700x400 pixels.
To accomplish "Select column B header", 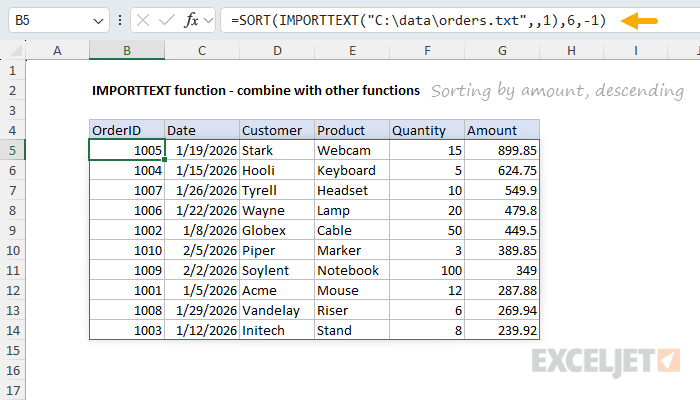I will click(x=127, y=50).
